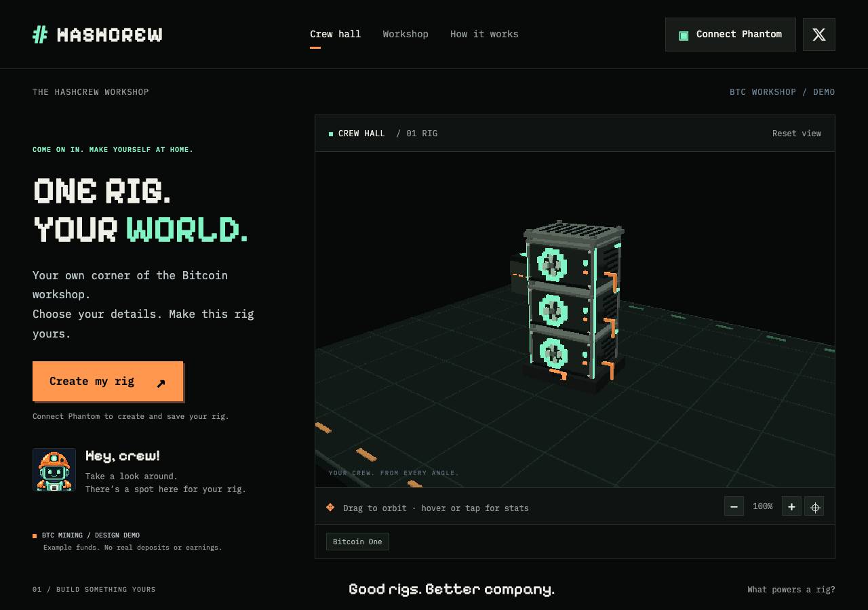This screenshot has height=610, width=868.
Task: Click BTC MINING / DESIGN DEMO notice
Action: point(91,535)
